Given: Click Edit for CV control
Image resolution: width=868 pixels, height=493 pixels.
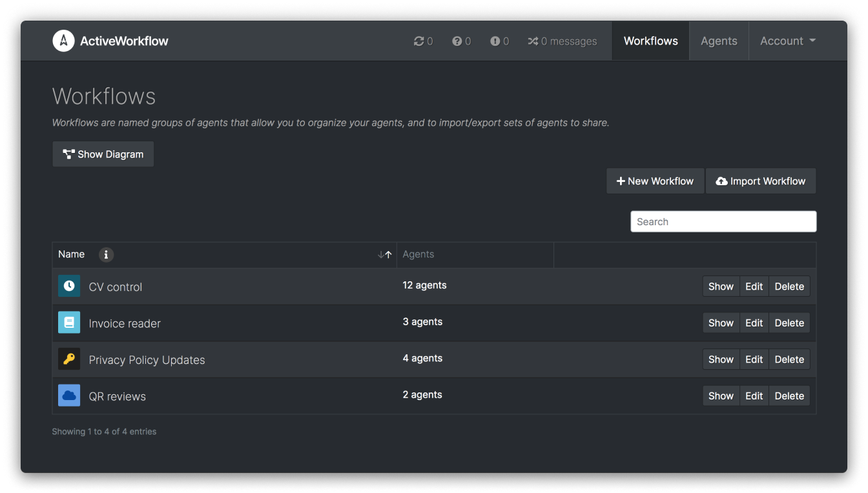Looking at the screenshot, I should point(754,287).
